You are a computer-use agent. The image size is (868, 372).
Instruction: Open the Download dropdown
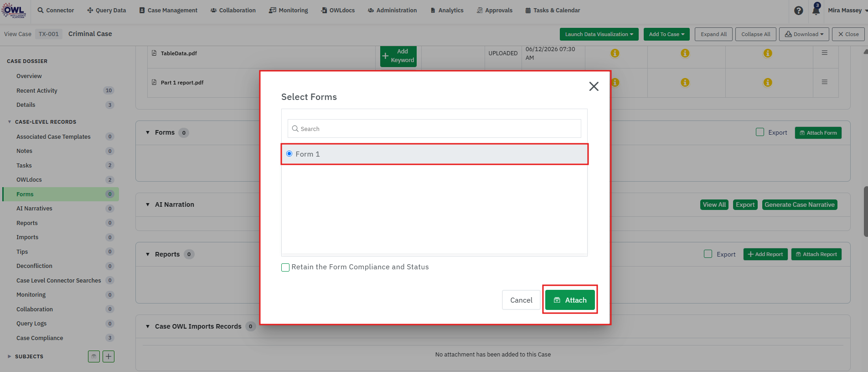(804, 34)
